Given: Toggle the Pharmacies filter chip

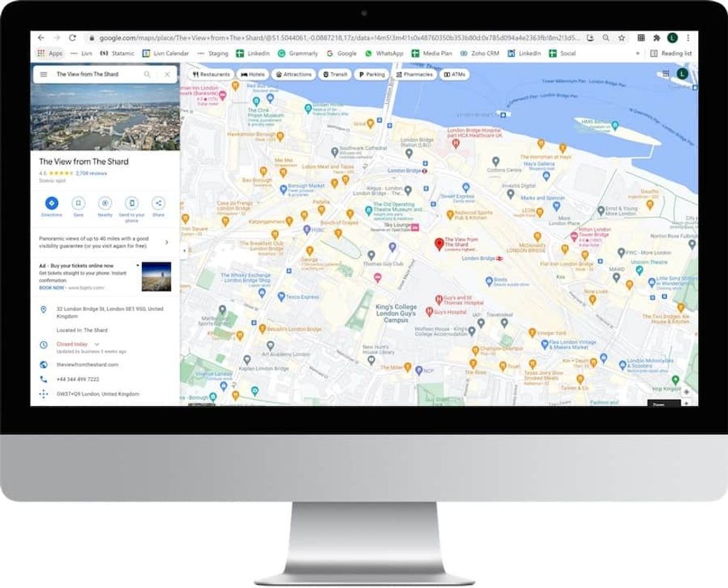Looking at the screenshot, I should tap(415, 74).
